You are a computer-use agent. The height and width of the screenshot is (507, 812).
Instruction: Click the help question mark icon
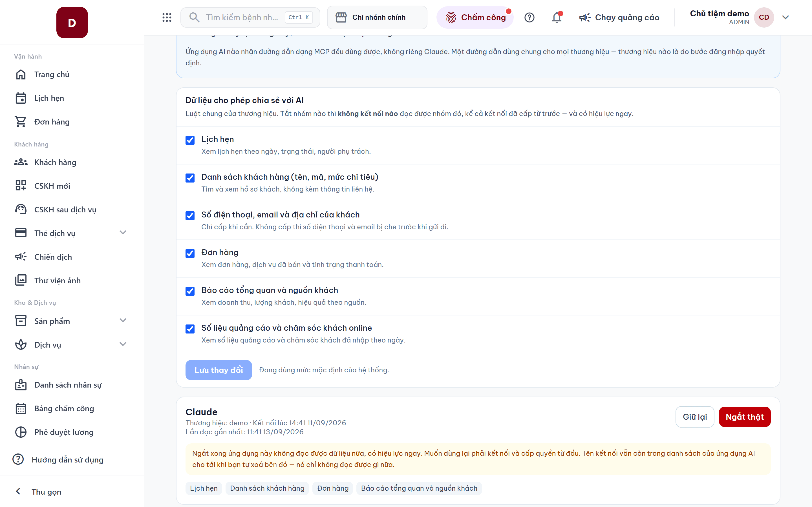click(529, 17)
